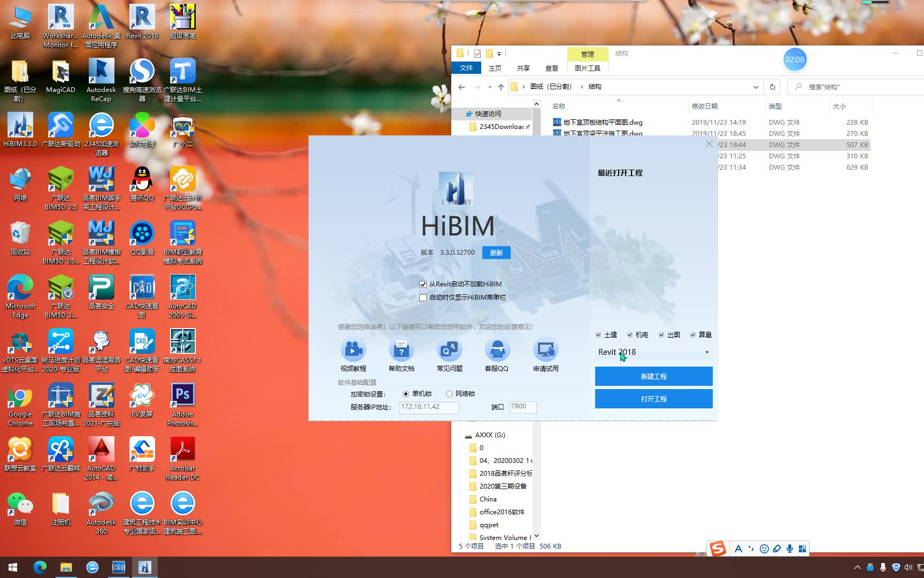Select 地下室顶板结构平面图.dwg file

[603, 122]
